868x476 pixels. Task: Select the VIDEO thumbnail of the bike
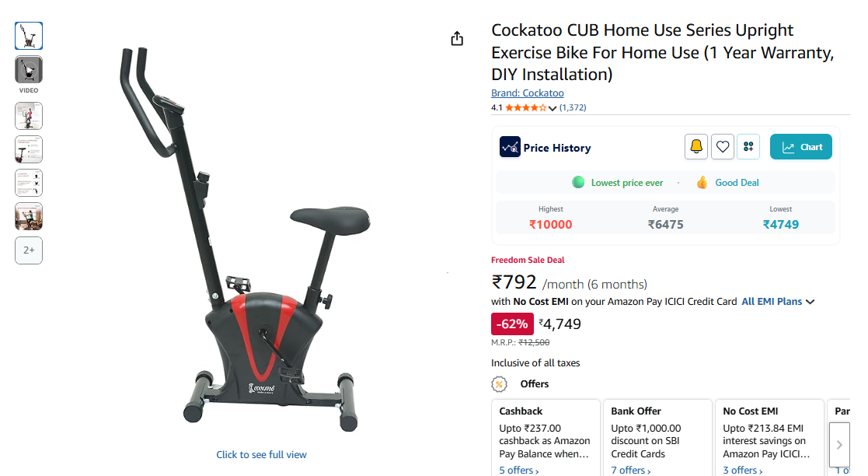click(29, 70)
